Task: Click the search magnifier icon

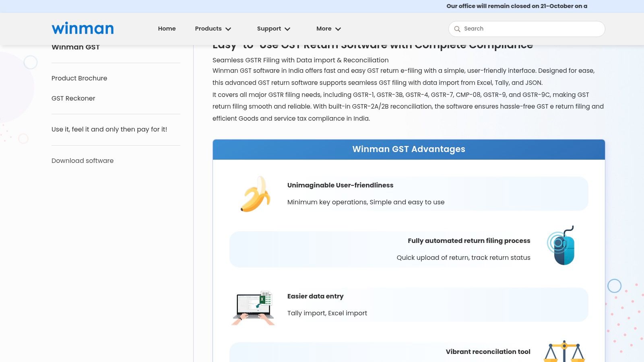Action: 457,29
